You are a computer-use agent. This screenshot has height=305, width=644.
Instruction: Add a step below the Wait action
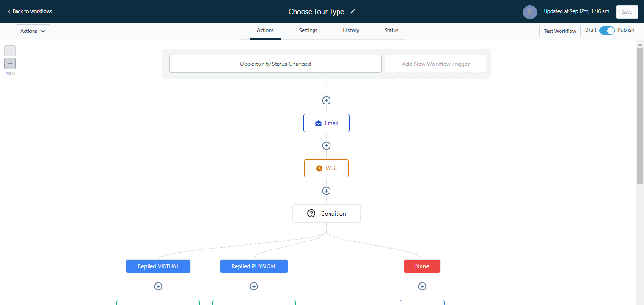pyautogui.click(x=326, y=191)
